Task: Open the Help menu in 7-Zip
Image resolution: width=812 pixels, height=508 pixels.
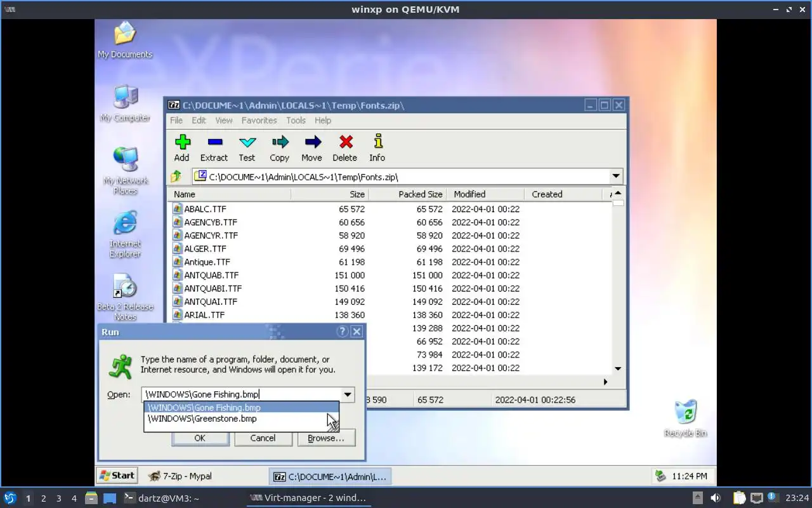Action: (323, 120)
